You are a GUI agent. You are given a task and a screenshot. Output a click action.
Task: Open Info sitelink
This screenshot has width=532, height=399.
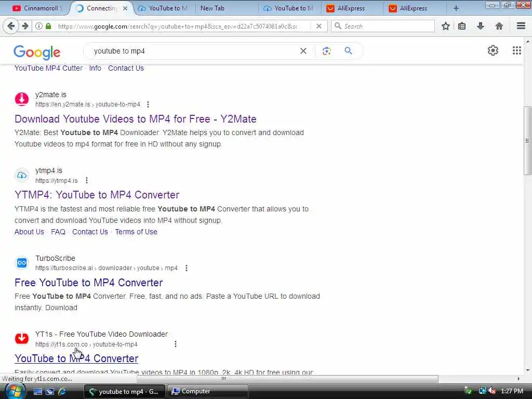pyautogui.click(x=96, y=68)
